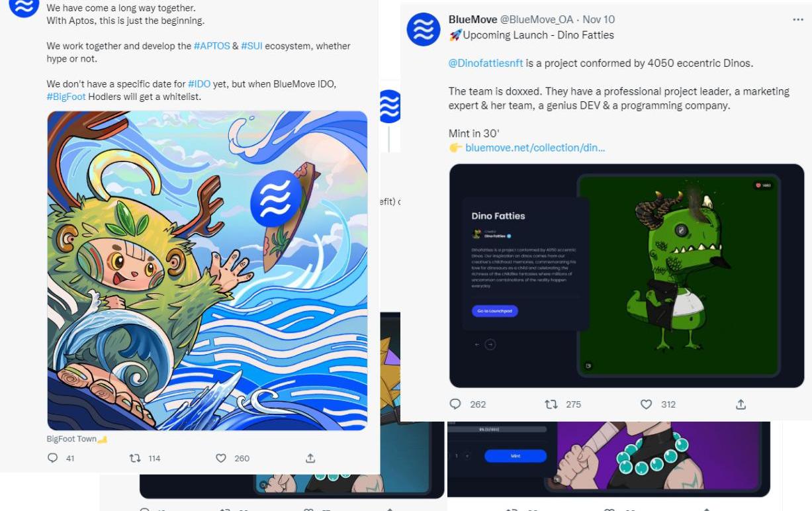Open the BigFoot surfing artwork image
This screenshot has height=511, width=812.
tap(207, 271)
